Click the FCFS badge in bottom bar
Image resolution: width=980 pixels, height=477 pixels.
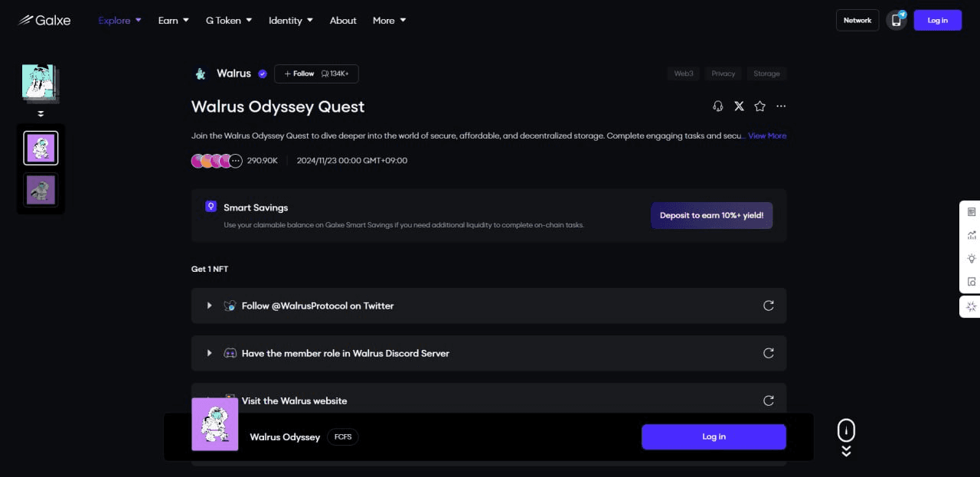343,437
